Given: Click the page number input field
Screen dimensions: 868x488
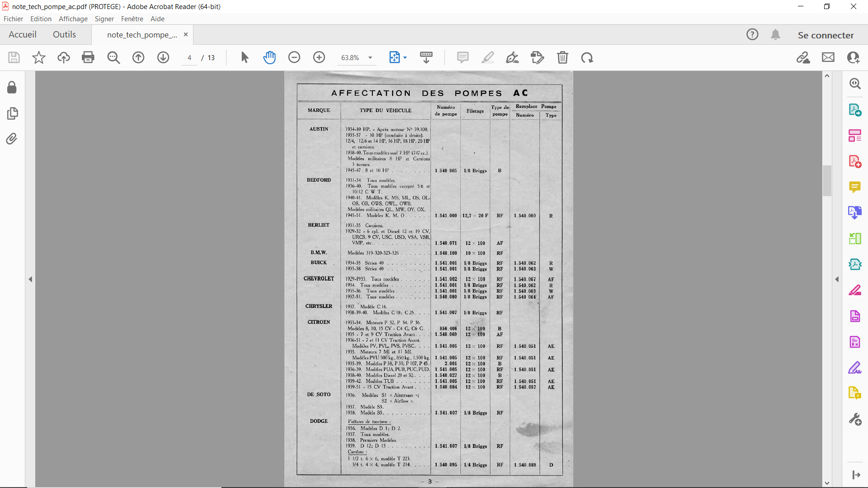Looking at the screenshot, I should [189, 58].
